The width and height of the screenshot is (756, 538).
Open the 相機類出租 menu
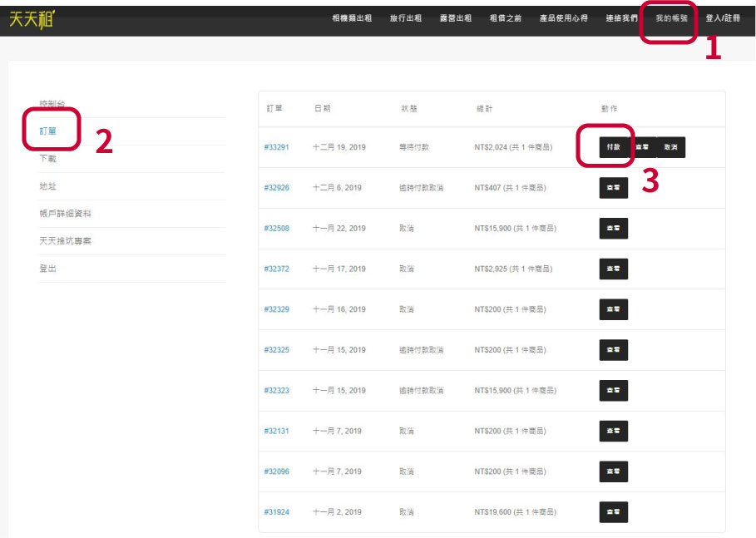pyautogui.click(x=352, y=18)
